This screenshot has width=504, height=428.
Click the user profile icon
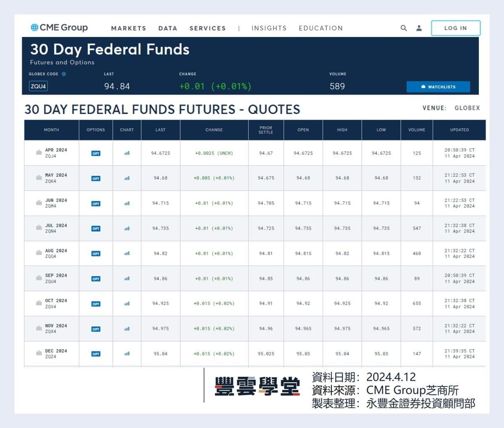418,28
